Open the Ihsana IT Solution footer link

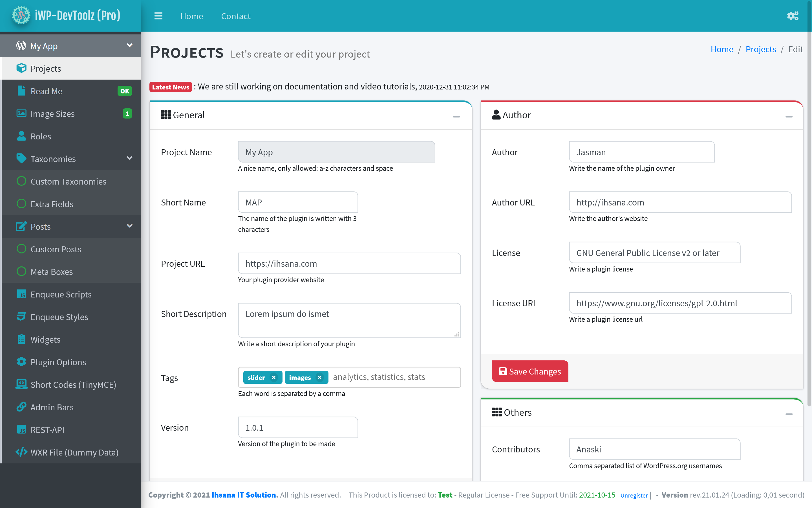245,494
